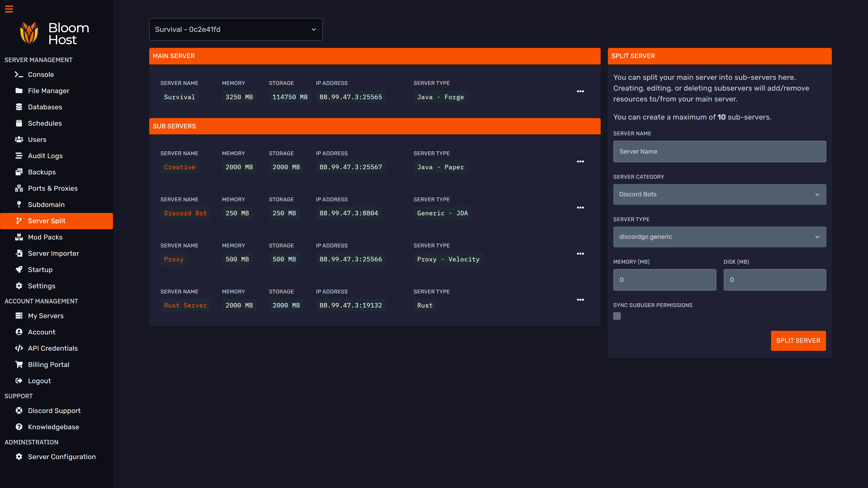Open the Server Category dropdown
This screenshot has width=868, height=488.
point(719,194)
